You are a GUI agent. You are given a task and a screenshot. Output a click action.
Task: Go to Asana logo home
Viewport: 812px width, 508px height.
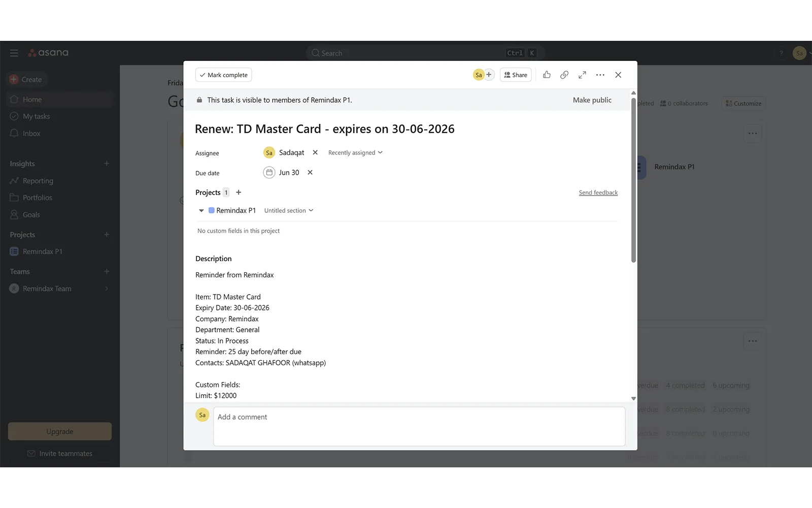click(x=48, y=53)
